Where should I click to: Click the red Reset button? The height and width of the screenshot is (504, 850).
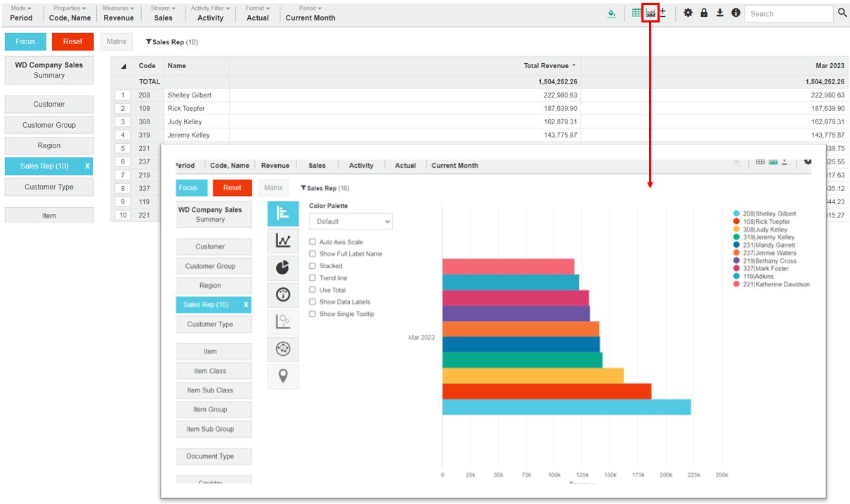coord(72,41)
